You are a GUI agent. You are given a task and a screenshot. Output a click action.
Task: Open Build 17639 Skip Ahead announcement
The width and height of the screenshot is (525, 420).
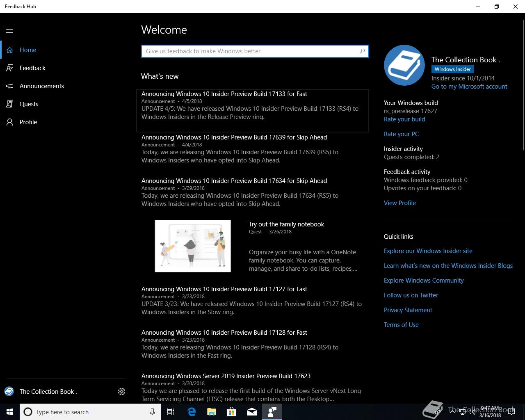(x=253, y=154)
